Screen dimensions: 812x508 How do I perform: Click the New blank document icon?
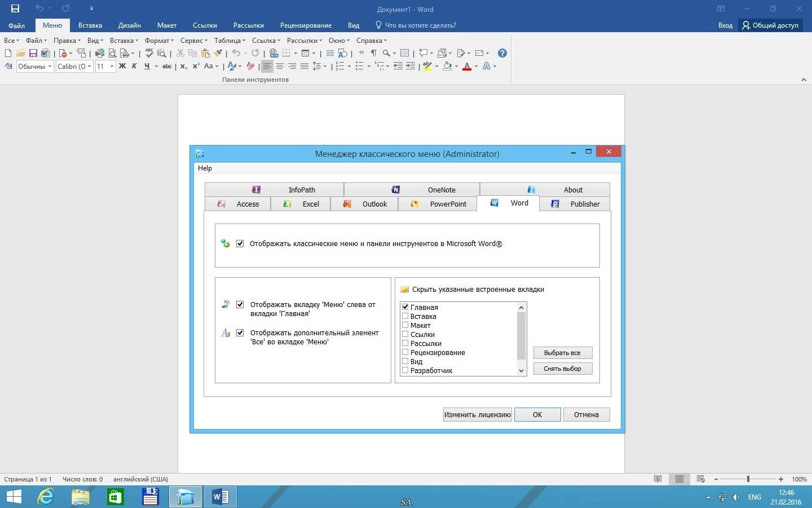point(8,53)
